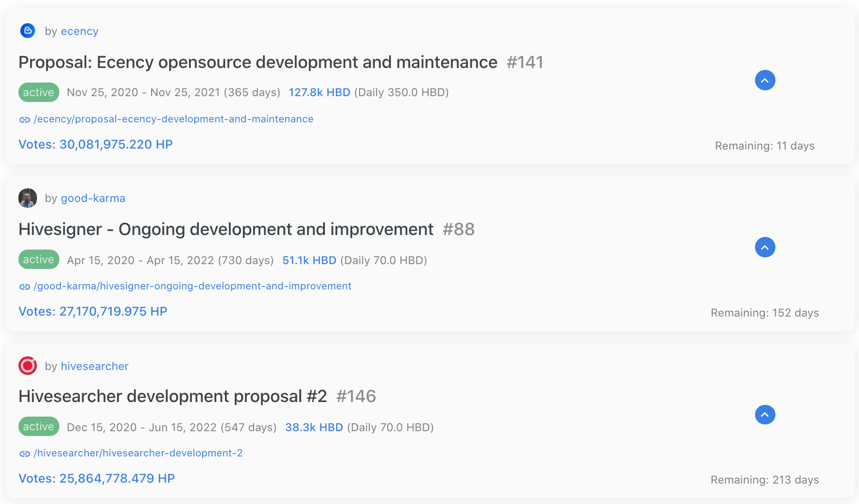Open hivesearcher author avatar
The image size is (859, 504).
pos(28,366)
